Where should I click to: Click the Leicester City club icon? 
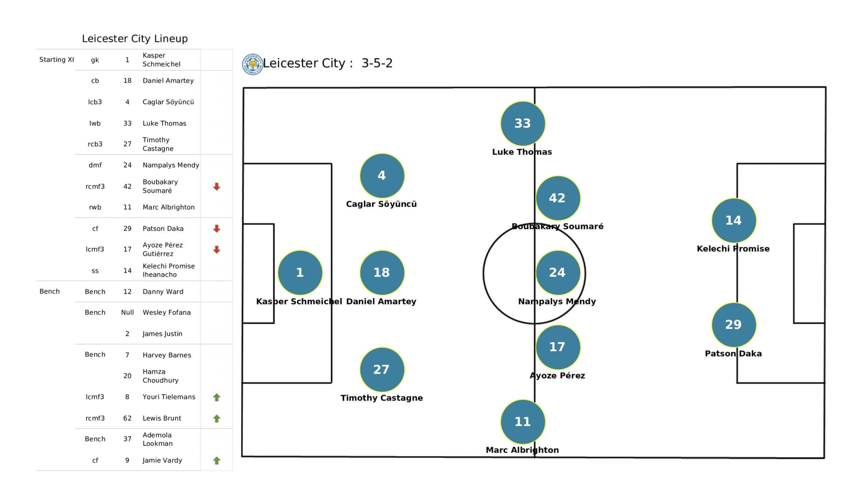pyautogui.click(x=251, y=65)
